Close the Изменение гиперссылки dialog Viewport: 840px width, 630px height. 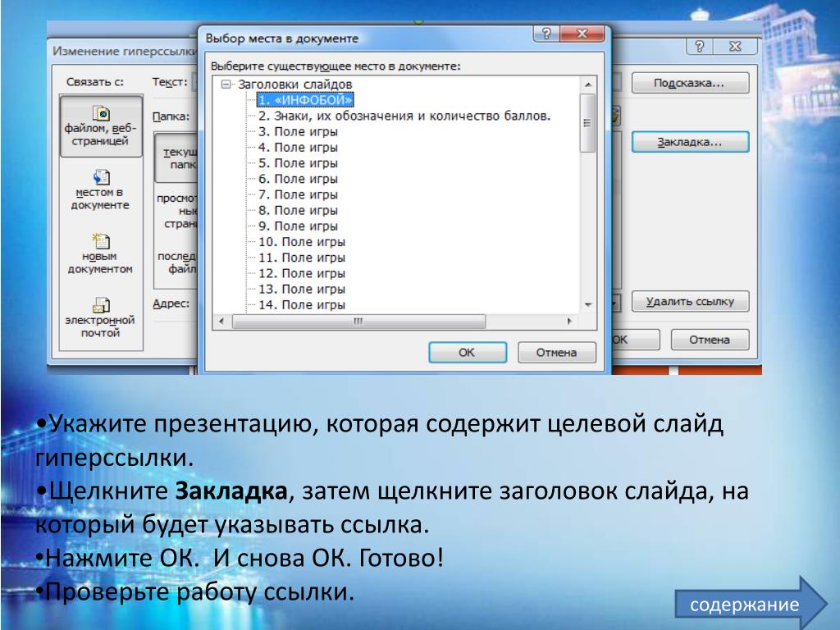click(x=736, y=47)
